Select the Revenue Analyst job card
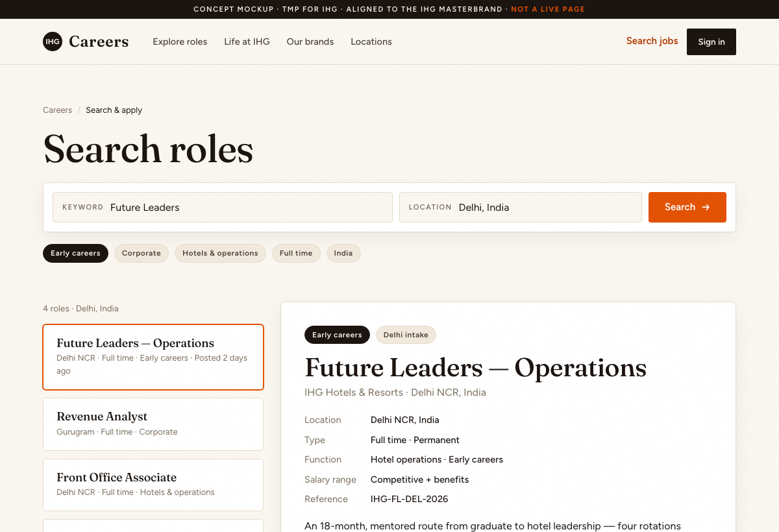Screen dimensions: 779x532 (153, 424)
